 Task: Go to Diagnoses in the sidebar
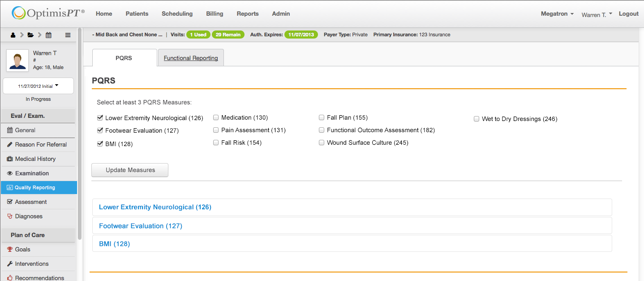click(x=28, y=216)
